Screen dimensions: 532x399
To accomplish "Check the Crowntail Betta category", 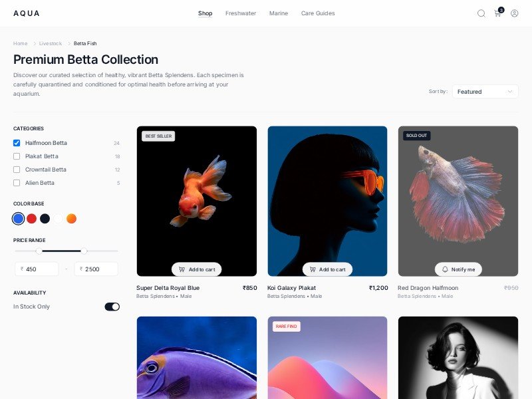I will tap(17, 170).
